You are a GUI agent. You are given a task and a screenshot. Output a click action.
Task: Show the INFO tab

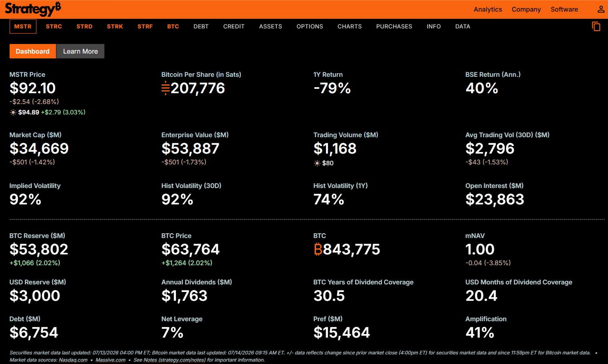click(434, 26)
